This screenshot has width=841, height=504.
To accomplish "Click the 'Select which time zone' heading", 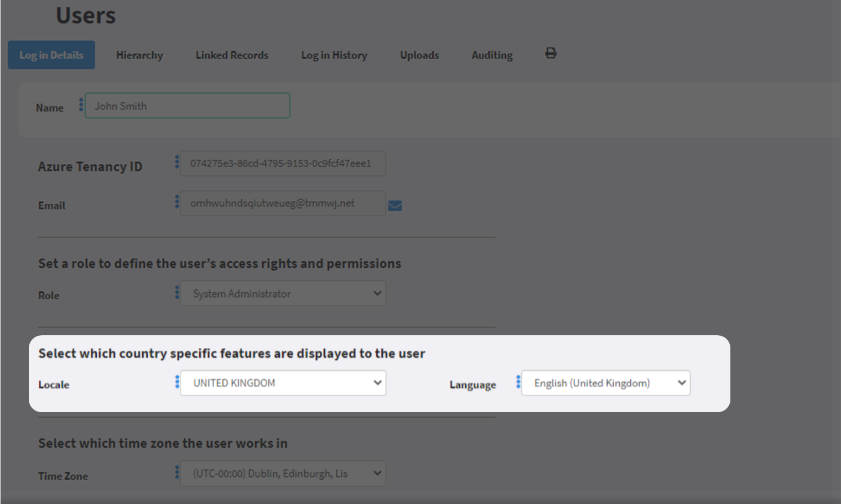I will 163,443.
